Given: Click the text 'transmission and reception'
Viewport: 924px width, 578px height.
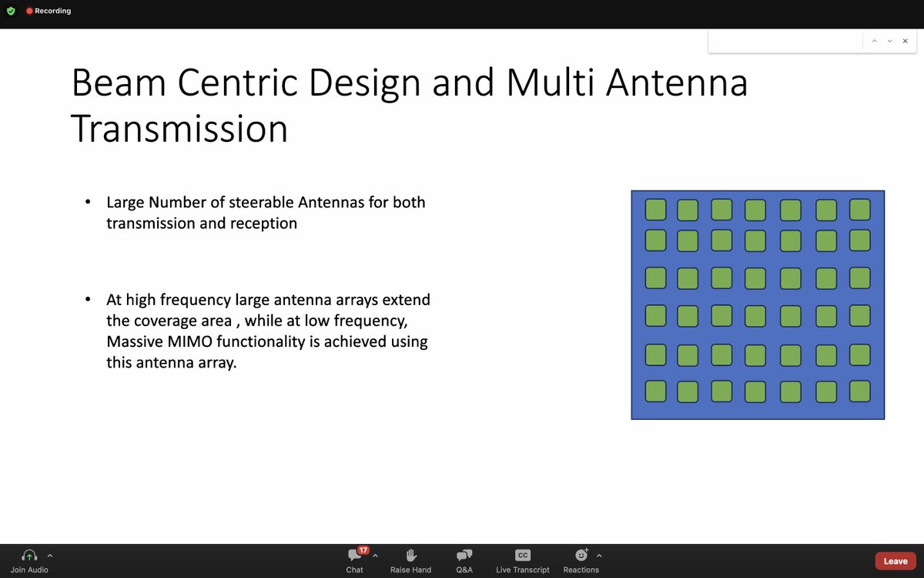Looking at the screenshot, I should [202, 223].
